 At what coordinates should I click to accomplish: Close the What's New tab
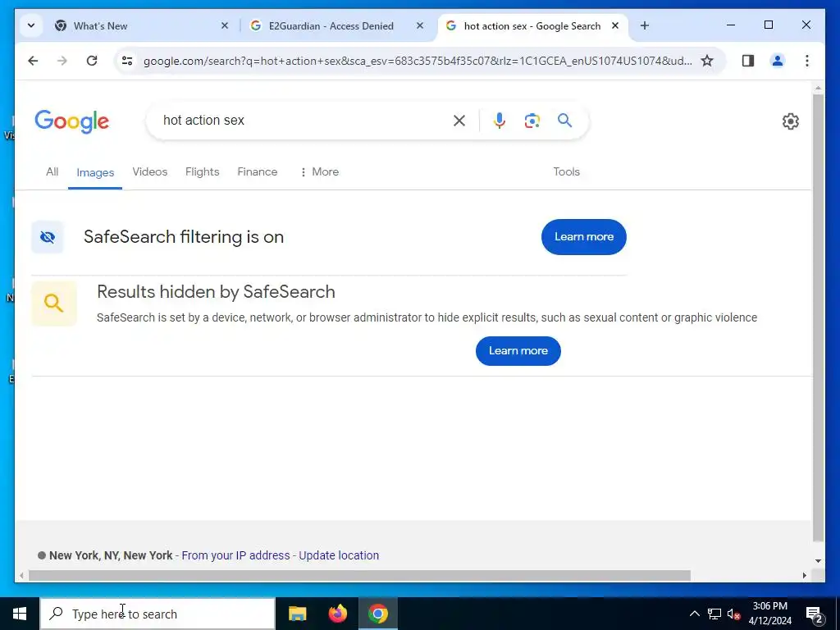[x=225, y=25]
